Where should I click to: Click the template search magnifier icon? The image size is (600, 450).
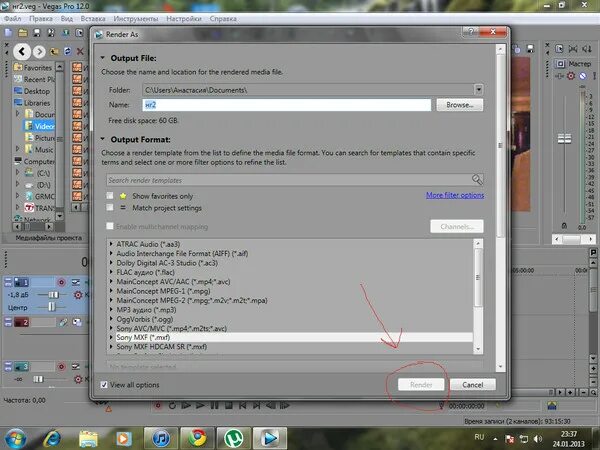tap(477, 179)
